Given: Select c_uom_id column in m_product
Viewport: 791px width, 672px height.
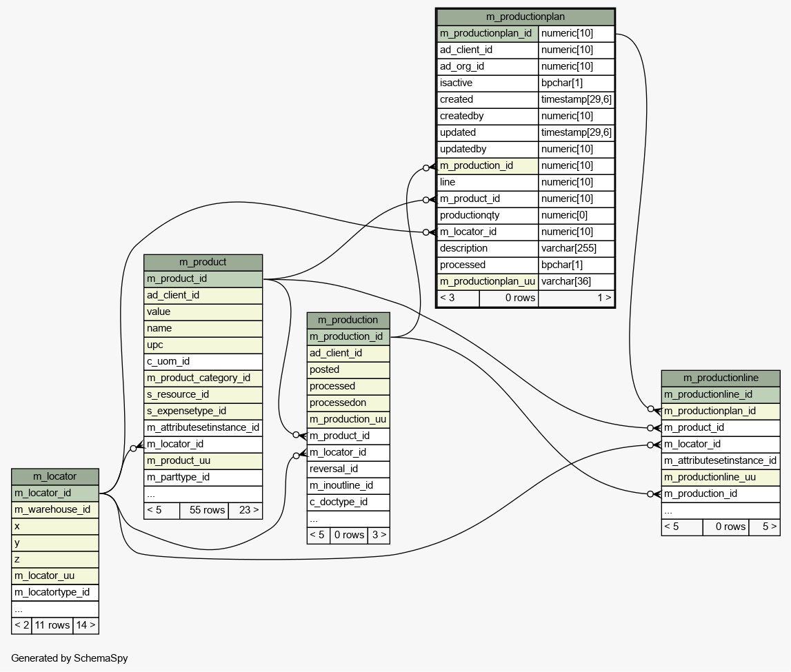Looking at the screenshot, I should [203, 362].
